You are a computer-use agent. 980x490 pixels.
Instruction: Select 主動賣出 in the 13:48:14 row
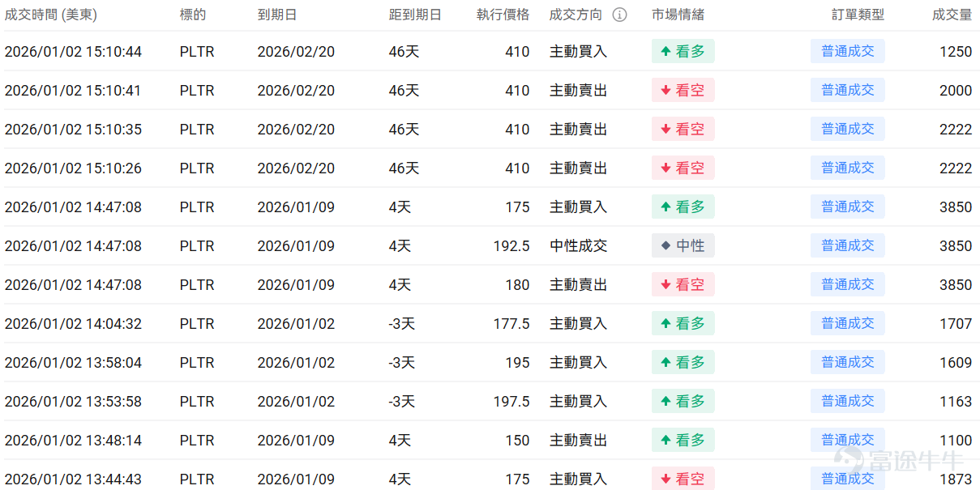tap(578, 441)
